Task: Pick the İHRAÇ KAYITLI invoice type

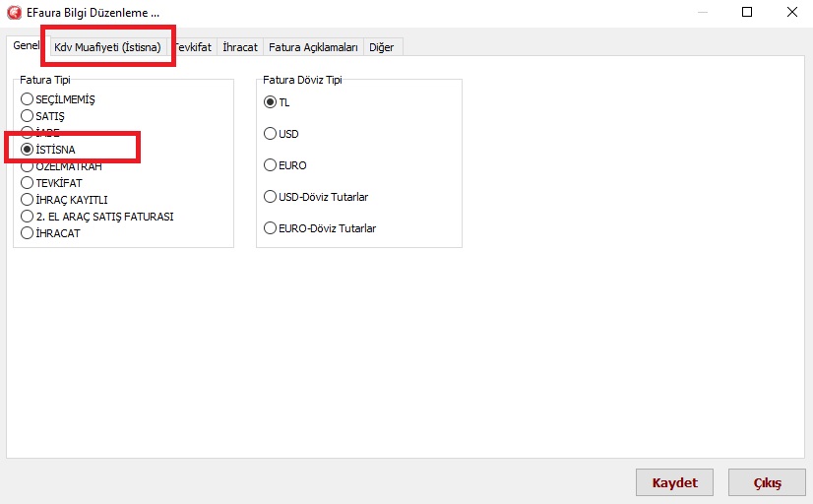Action: tap(28, 200)
